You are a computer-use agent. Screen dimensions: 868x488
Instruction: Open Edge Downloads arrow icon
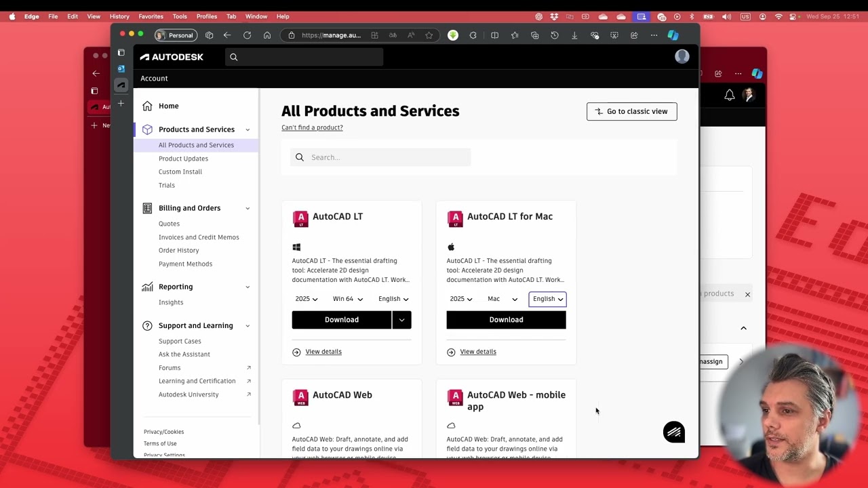(x=574, y=35)
